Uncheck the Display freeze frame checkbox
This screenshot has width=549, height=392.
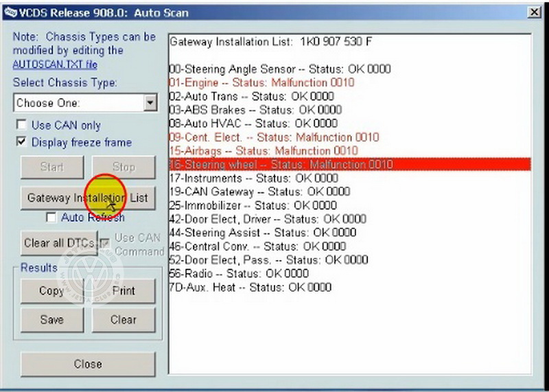[x=21, y=141]
